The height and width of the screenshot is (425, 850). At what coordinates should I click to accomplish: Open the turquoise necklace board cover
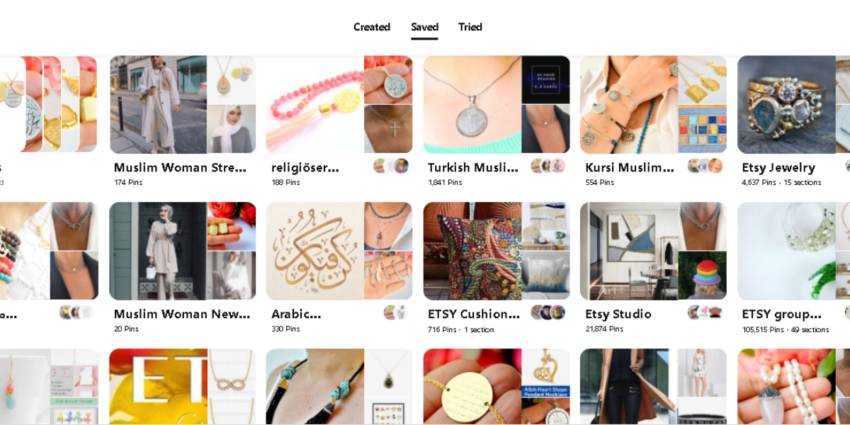click(314, 387)
